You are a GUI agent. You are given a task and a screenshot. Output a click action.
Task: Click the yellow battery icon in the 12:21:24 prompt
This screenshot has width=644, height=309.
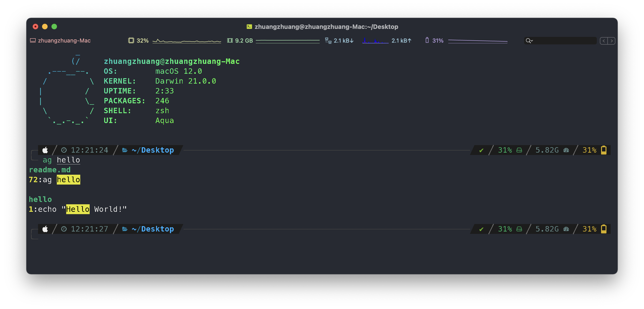coord(604,150)
